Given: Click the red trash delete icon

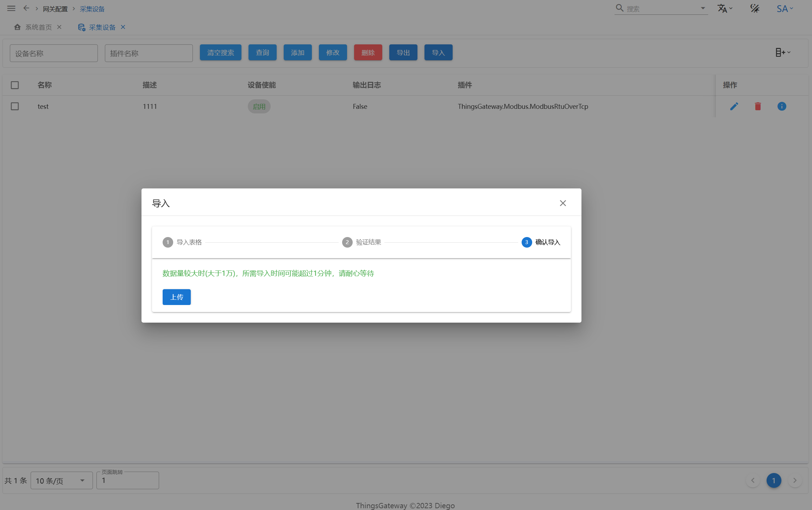Looking at the screenshot, I should [x=758, y=106].
